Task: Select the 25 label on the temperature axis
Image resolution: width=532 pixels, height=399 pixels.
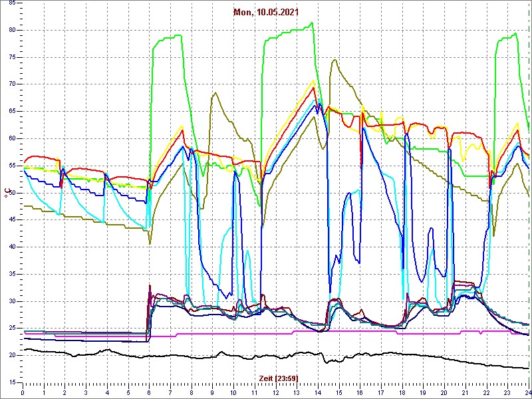Action: click(x=12, y=329)
